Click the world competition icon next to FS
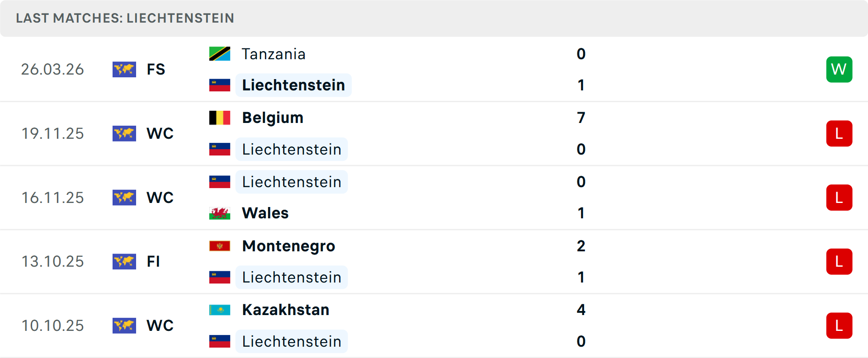Viewport: 868px width, 358px height. (124, 69)
